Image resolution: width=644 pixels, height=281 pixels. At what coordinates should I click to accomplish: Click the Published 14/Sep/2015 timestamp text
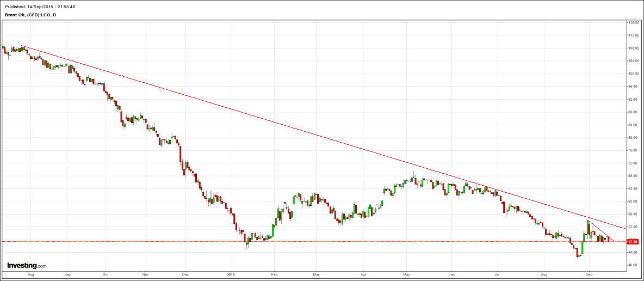[38, 5]
